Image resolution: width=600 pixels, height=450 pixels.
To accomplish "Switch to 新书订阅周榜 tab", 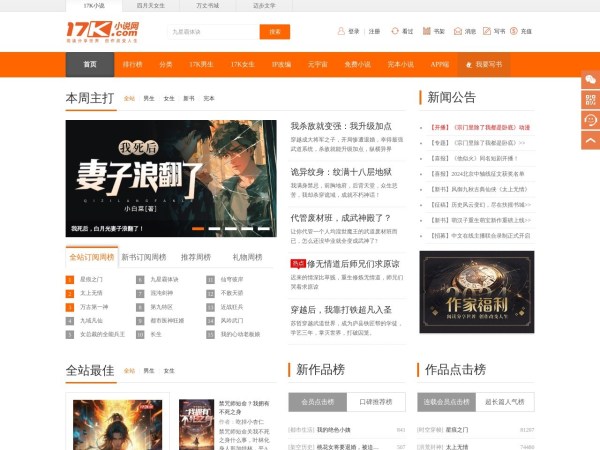I will [x=145, y=257].
